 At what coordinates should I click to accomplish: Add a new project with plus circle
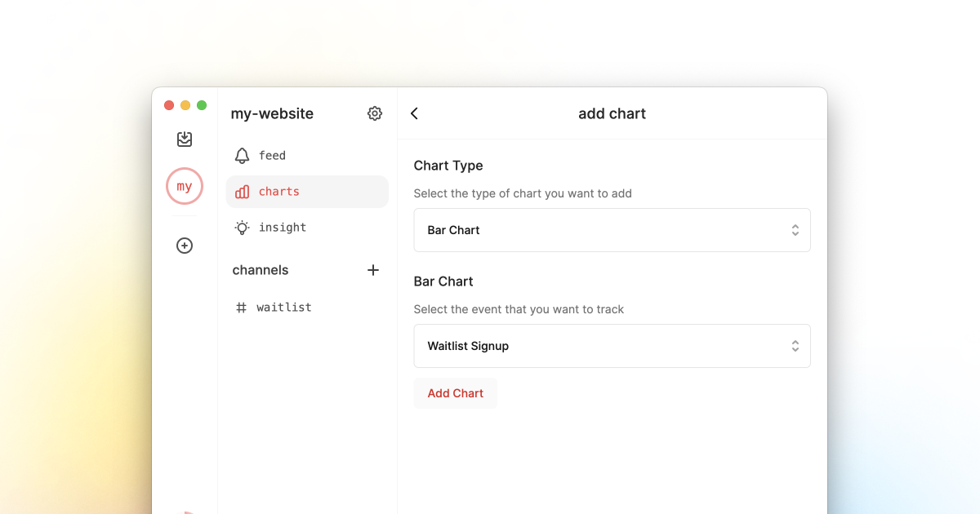coord(185,246)
